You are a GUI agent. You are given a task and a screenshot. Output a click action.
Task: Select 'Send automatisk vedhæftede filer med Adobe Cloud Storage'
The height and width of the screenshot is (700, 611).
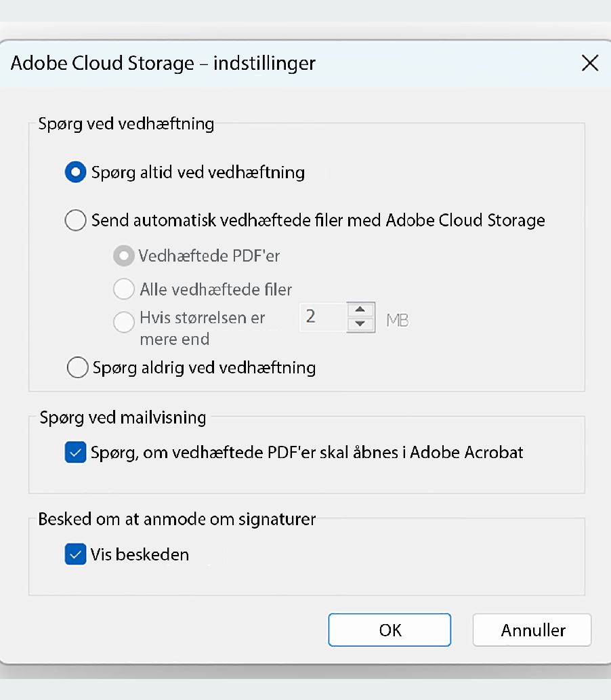tap(75, 220)
